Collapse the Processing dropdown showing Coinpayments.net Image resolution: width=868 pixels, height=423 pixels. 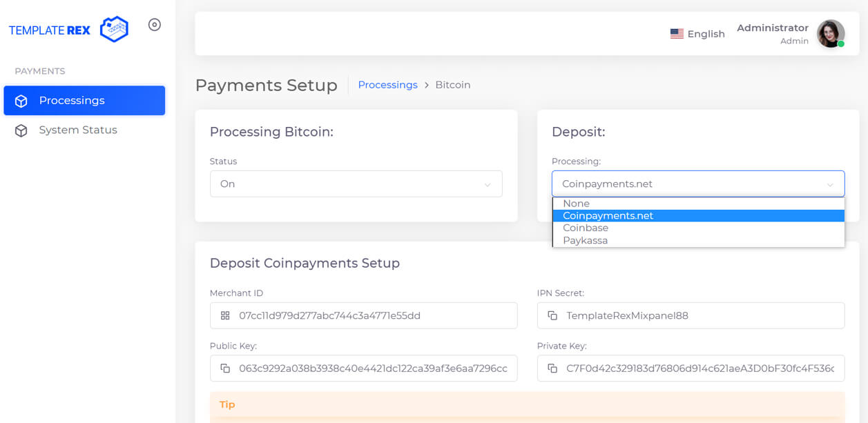(698, 184)
